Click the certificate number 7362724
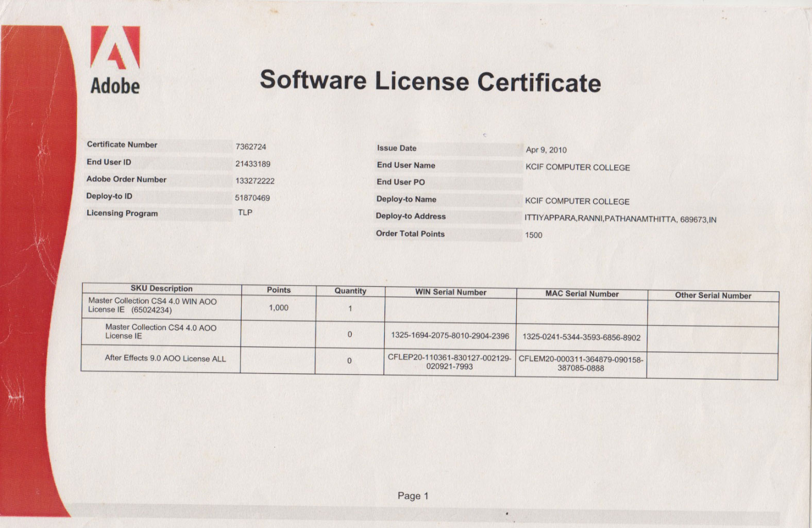The height and width of the screenshot is (528, 812). pyautogui.click(x=251, y=147)
